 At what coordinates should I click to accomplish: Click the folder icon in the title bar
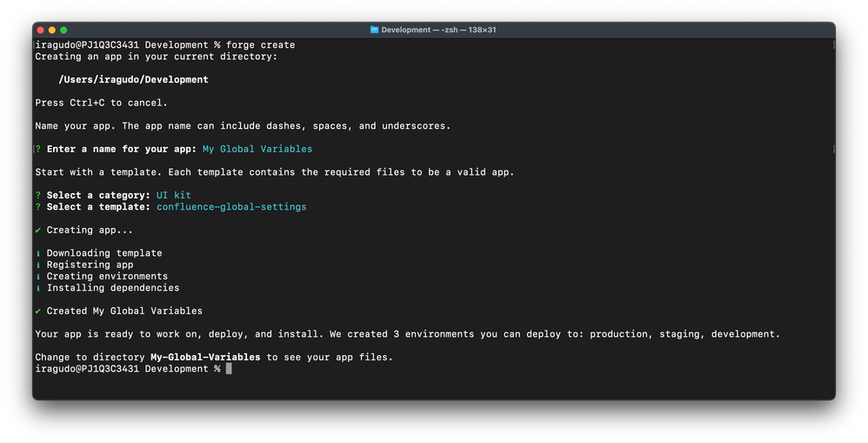click(374, 30)
